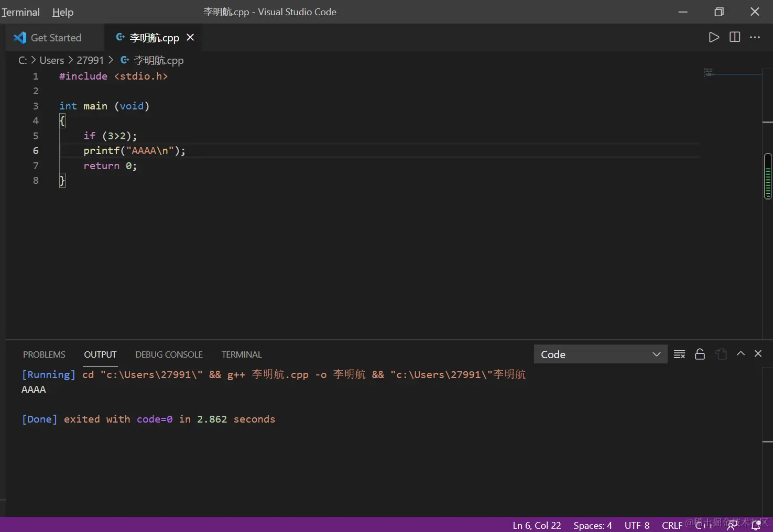Image resolution: width=773 pixels, height=532 pixels.
Task: Click the Ln 6, Col 22 status item
Action: tap(537, 525)
